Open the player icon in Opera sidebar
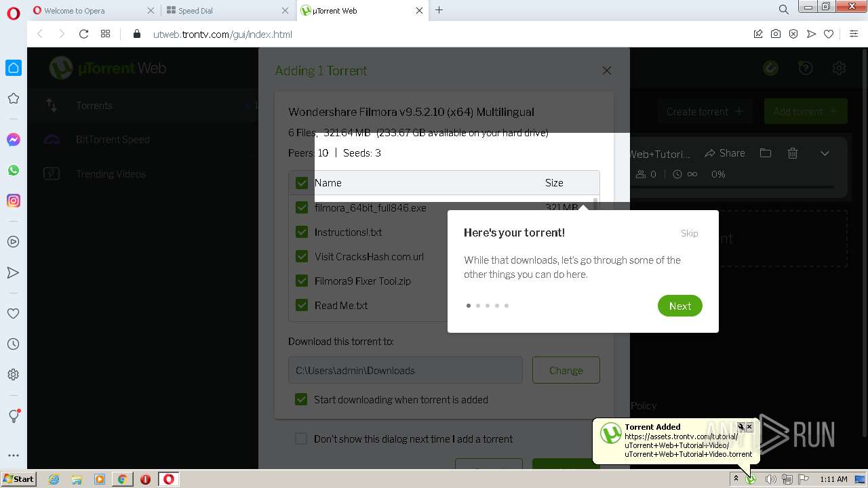This screenshot has width=868, height=488. click(x=13, y=242)
